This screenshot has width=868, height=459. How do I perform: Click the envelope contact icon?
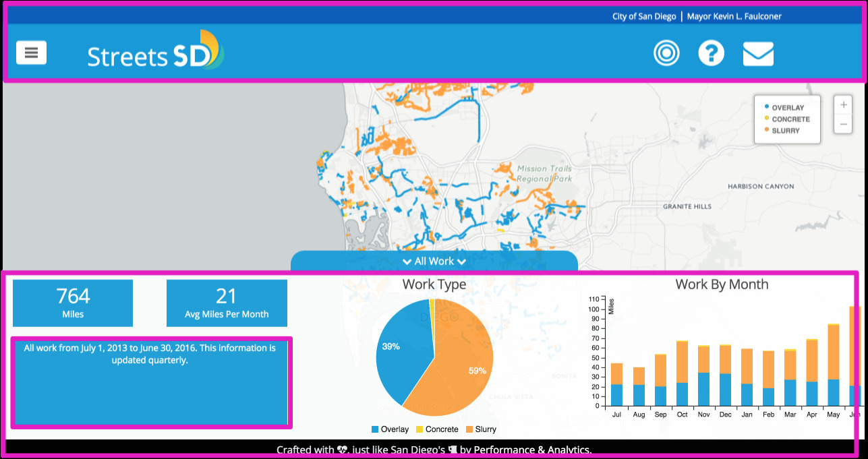758,54
